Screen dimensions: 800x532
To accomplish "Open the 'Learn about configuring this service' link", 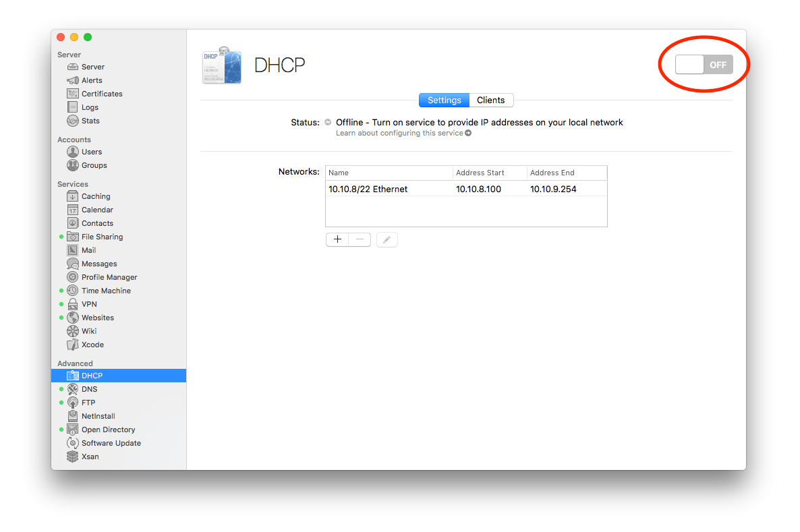I will (403, 133).
